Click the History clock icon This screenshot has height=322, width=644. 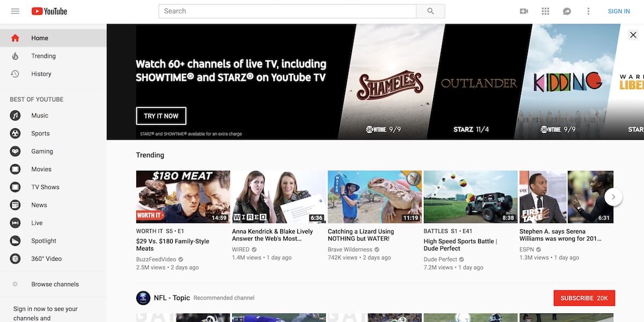[x=15, y=74]
